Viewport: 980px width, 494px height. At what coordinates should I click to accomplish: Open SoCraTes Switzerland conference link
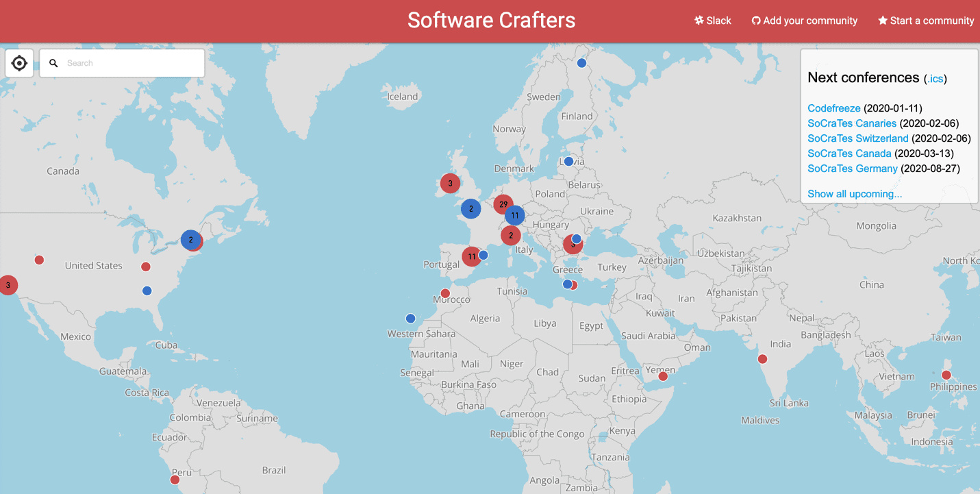point(857,138)
